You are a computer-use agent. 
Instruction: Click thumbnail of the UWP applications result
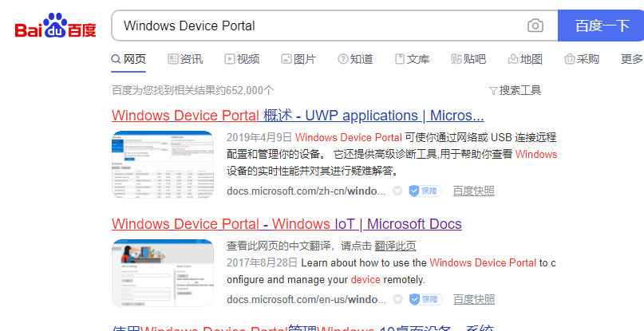[x=163, y=164]
